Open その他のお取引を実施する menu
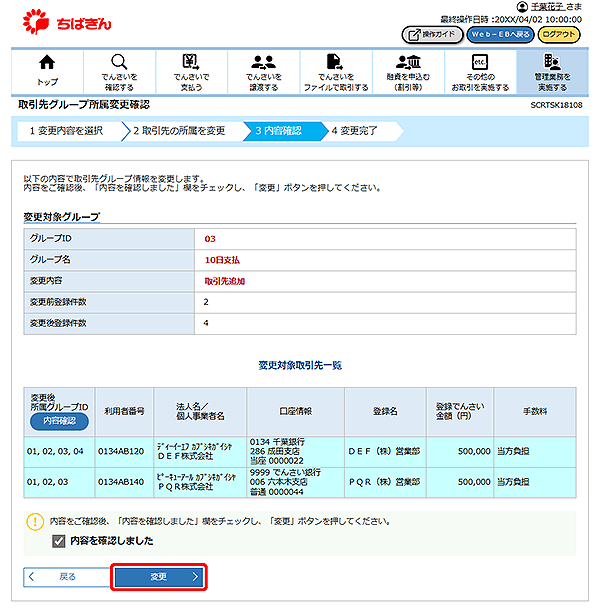This screenshot has width=600, height=613. pyautogui.click(x=480, y=69)
